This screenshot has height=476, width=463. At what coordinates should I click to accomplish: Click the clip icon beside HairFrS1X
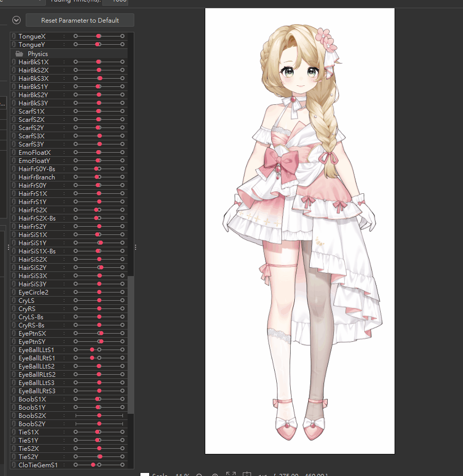14,193
